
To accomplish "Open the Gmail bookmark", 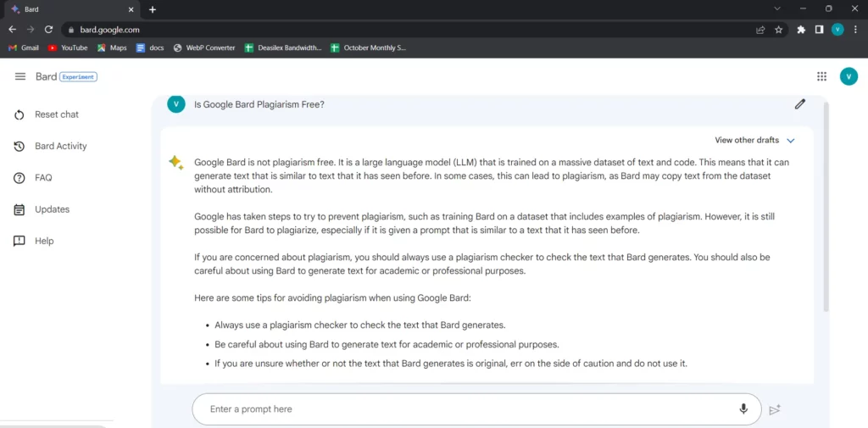I will click(x=23, y=47).
